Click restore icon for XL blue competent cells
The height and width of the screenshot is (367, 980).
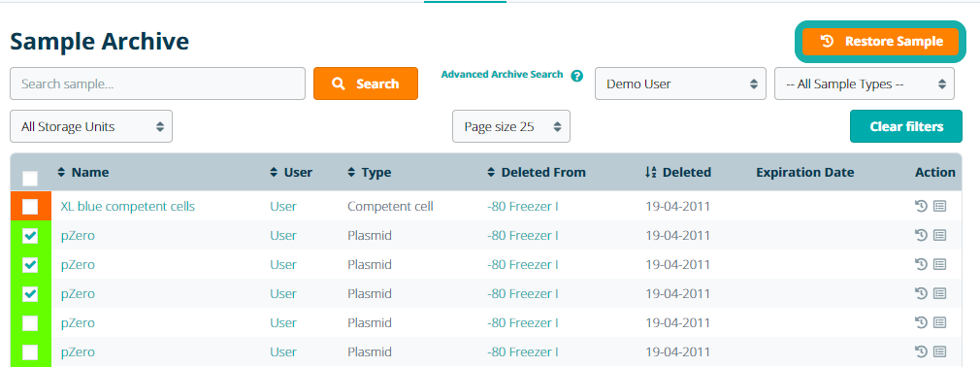(x=920, y=206)
